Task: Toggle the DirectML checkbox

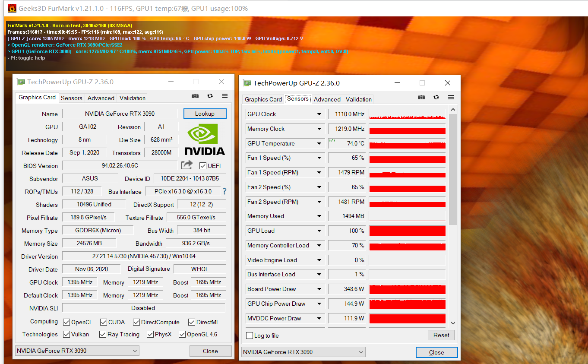Action: (x=192, y=322)
